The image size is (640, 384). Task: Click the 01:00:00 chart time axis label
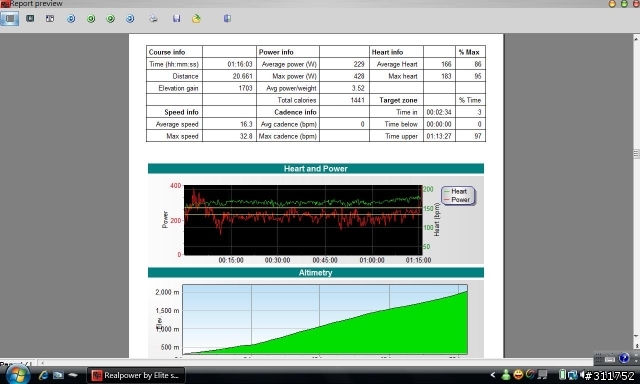coord(372,260)
